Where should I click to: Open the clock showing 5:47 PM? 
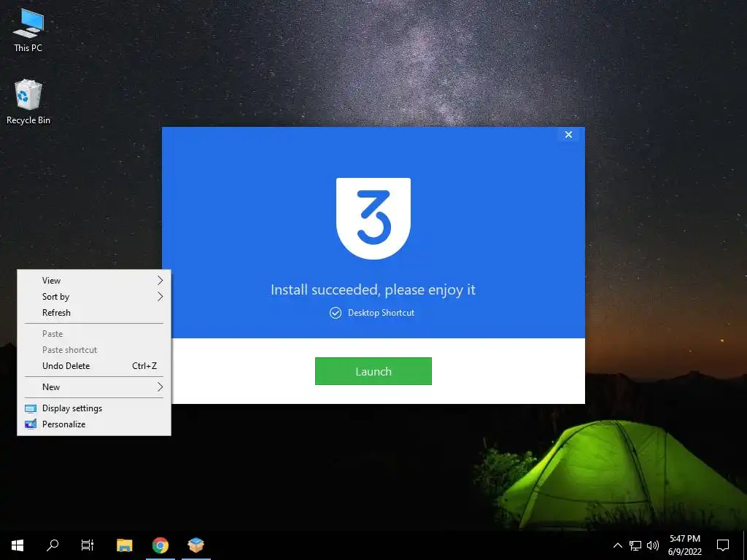[x=684, y=545]
